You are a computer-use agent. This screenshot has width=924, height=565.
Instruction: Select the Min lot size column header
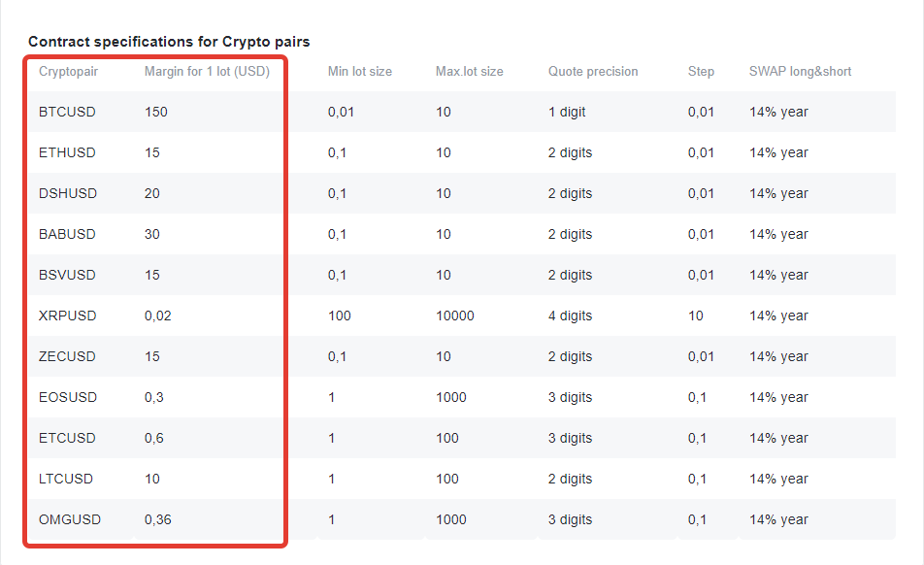(359, 71)
